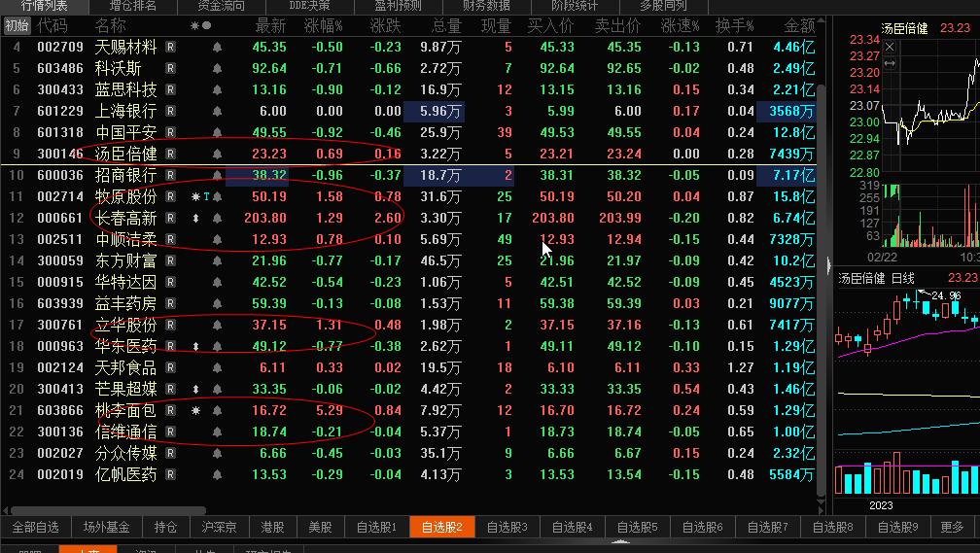Screen dimensions: 980x553
Task: Click the star marker icon on 桃李面包 row
Action: [x=195, y=410]
